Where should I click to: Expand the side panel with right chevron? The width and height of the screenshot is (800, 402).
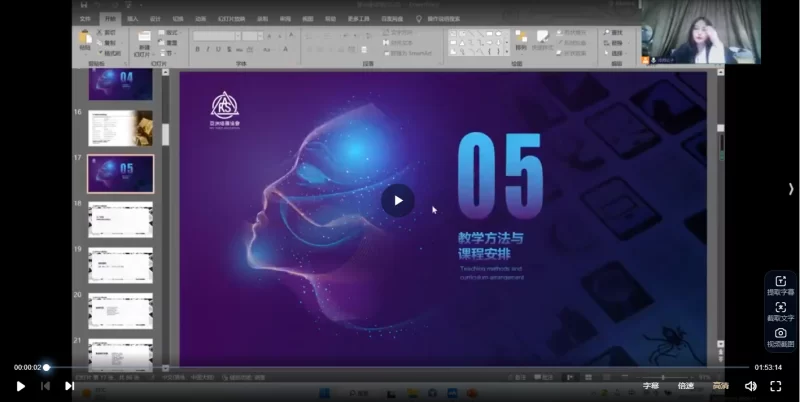[x=791, y=189]
